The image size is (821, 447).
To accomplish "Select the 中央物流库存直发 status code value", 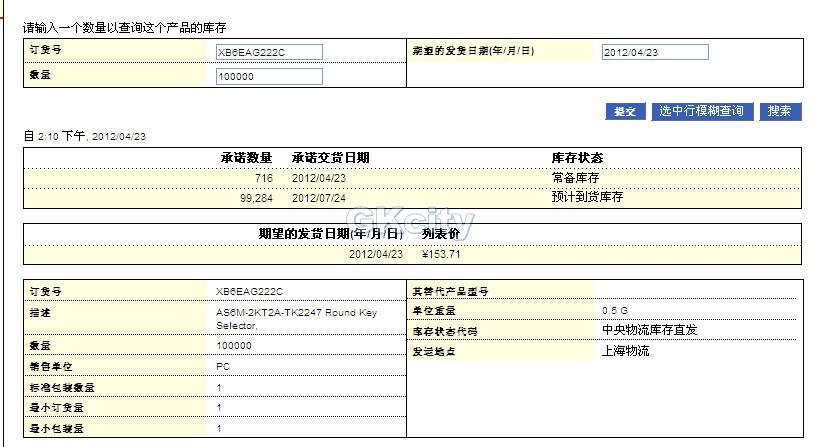I will (x=649, y=330).
